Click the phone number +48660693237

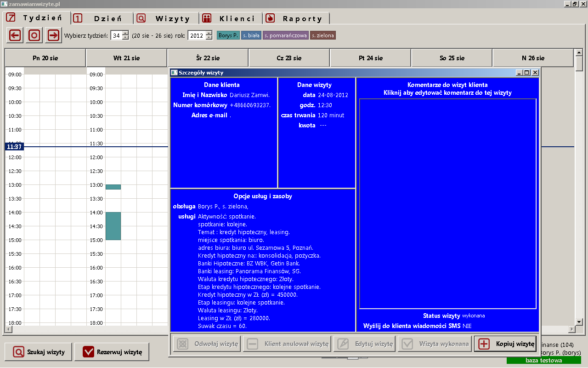(x=250, y=105)
